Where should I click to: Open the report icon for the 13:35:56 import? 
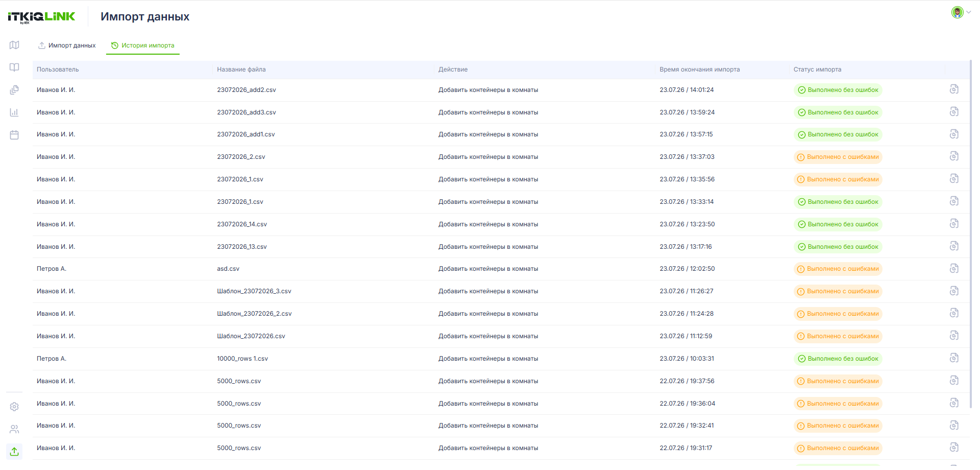(954, 179)
